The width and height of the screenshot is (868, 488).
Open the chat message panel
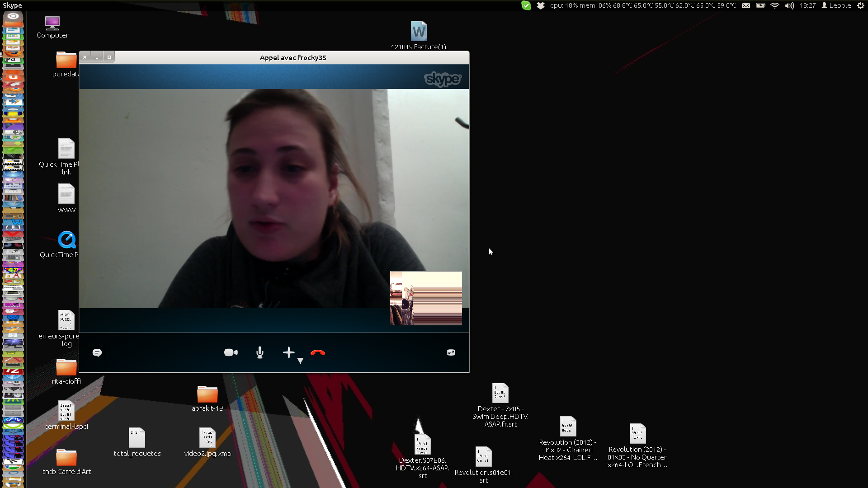click(x=97, y=353)
